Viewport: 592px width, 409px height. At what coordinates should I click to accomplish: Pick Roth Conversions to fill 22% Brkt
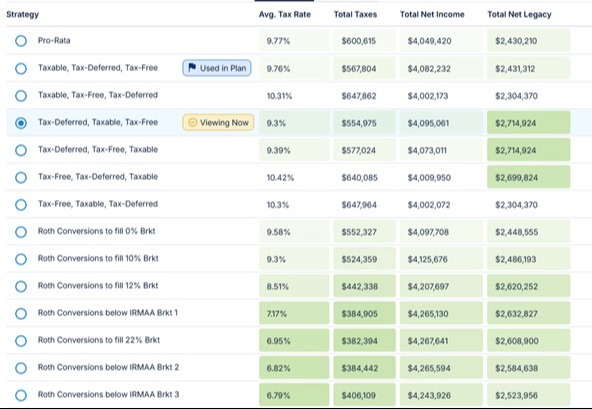(x=21, y=341)
